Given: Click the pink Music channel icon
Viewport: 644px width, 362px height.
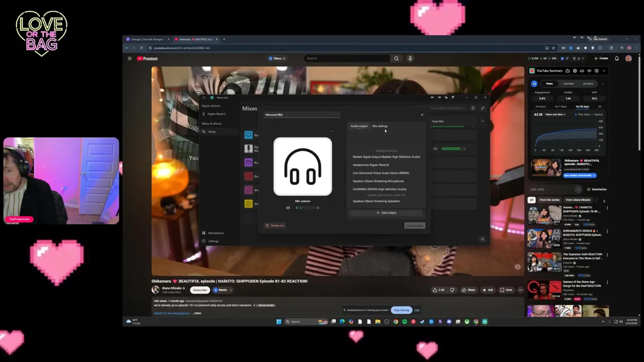Looking at the screenshot, I should point(249,190).
